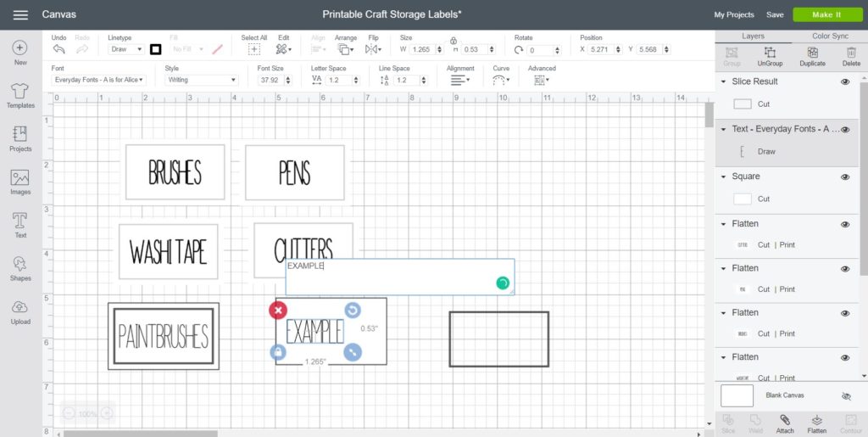Open the Linetype Draw dropdown

point(125,50)
